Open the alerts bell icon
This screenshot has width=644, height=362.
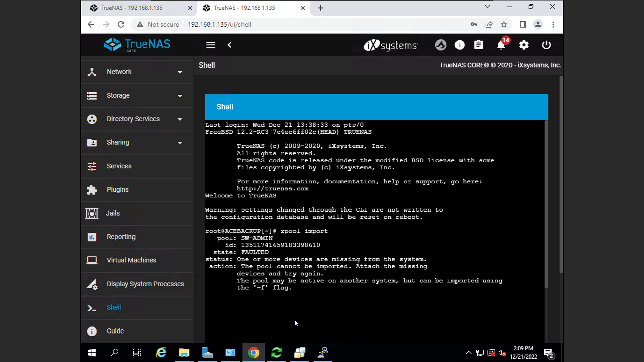pyautogui.click(x=501, y=45)
